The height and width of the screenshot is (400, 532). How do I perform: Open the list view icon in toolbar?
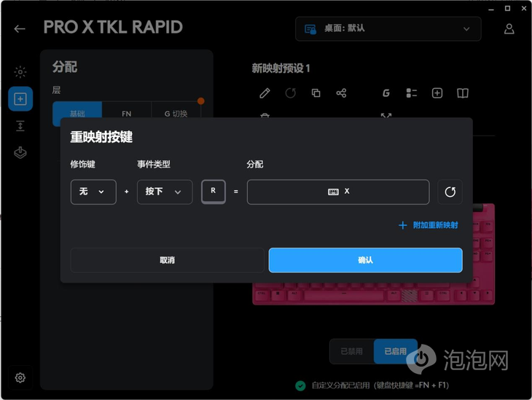coord(412,93)
